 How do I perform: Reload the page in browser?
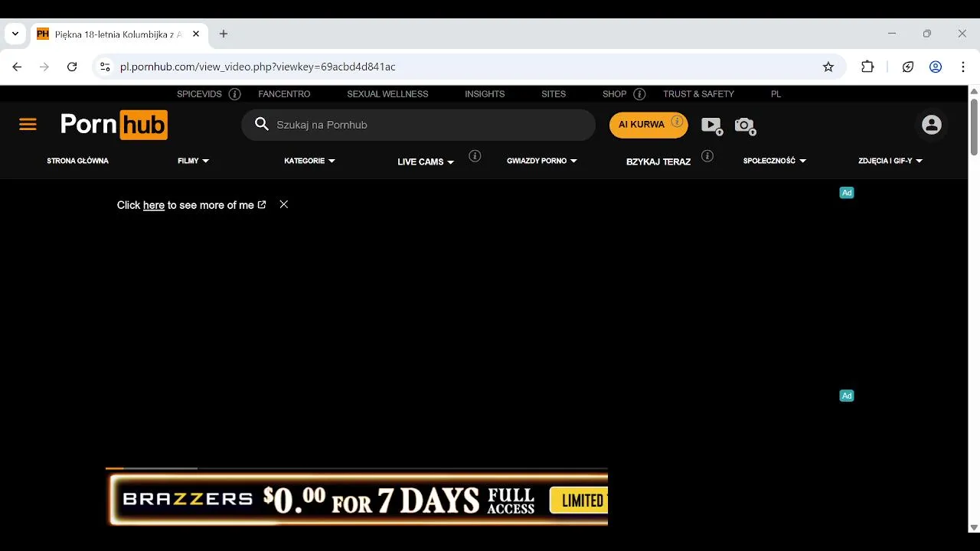72,67
